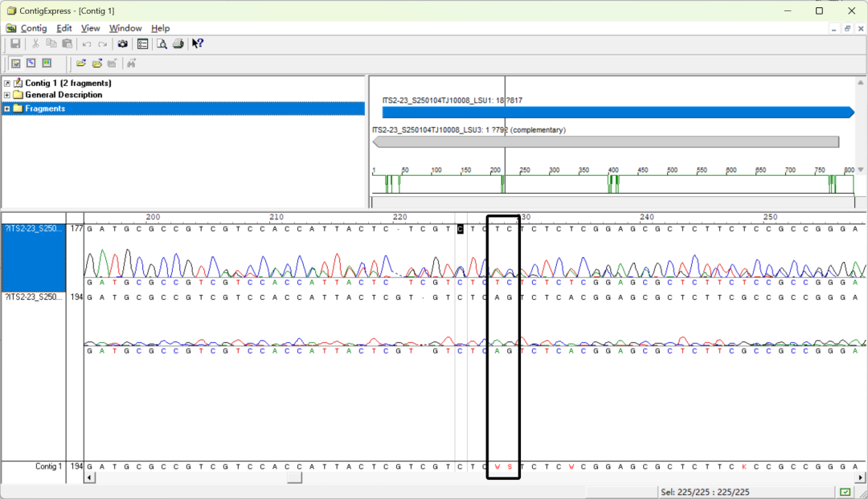The width and height of the screenshot is (868, 499).
Task: Open the display setup list icon
Action: click(x=142, y=43)
